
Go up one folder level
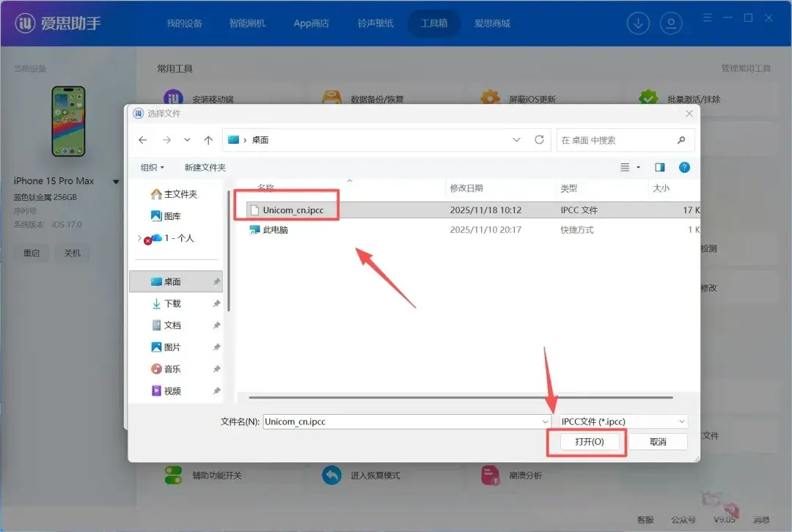(x=208, y=140)
